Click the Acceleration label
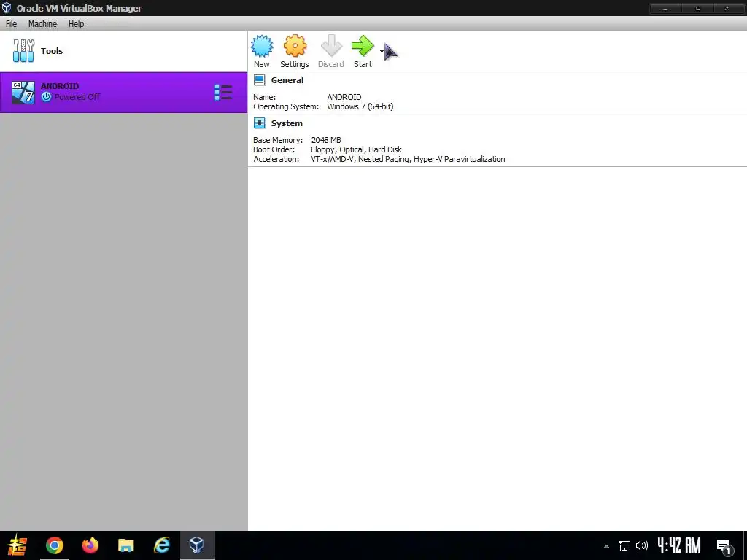Viewport: 747px width, 560px height. 276,159
